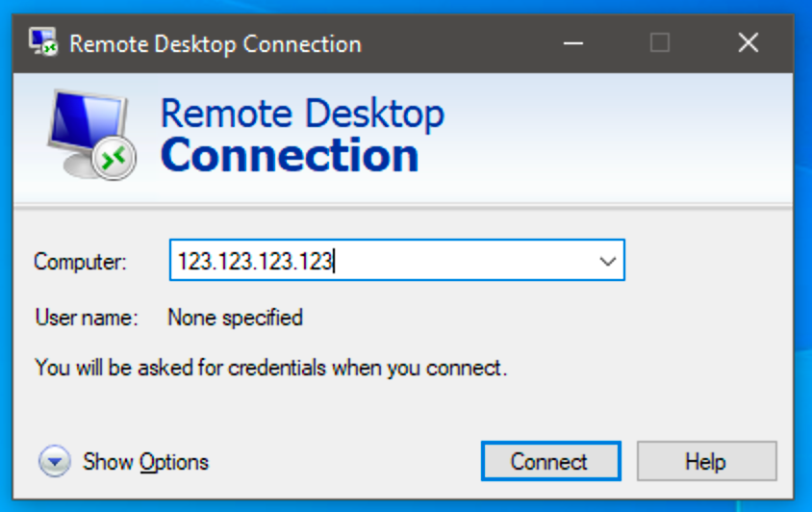Viewport: 812px width, 512px height.
Task: Open the Help button
Action: (x=706, y=461)
